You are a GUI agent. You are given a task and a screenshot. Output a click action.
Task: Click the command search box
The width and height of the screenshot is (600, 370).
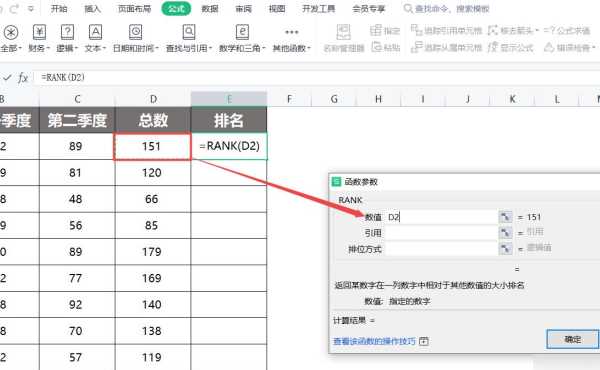click(x=447, y=8)
